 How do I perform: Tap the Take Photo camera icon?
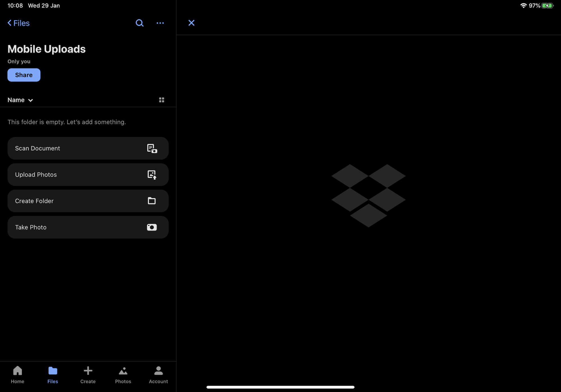click(152, 227)
